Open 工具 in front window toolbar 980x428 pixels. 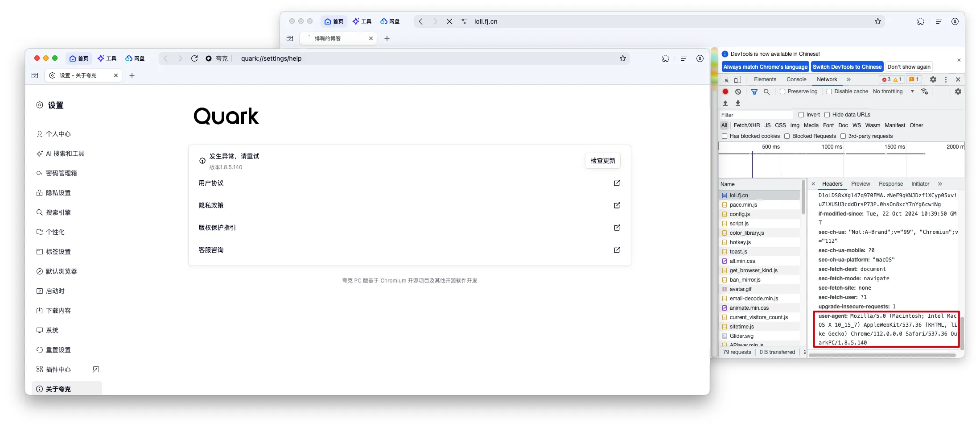coord(107,58)
